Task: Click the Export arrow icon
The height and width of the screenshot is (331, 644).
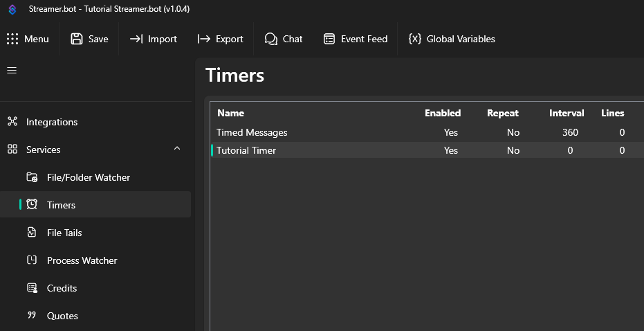Action: 203,39
